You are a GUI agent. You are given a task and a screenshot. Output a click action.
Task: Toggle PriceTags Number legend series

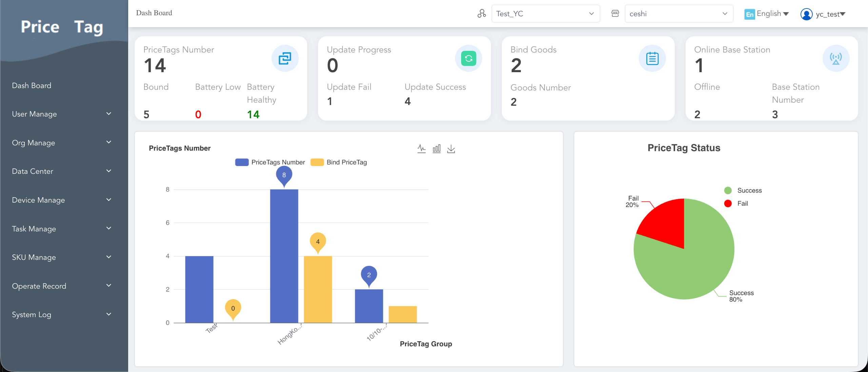[270, 162]
